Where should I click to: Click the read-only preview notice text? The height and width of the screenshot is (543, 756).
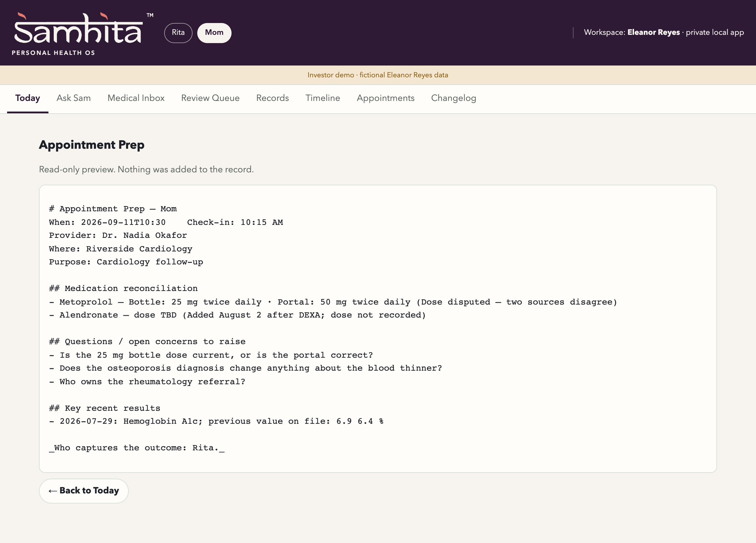(146, 170)
